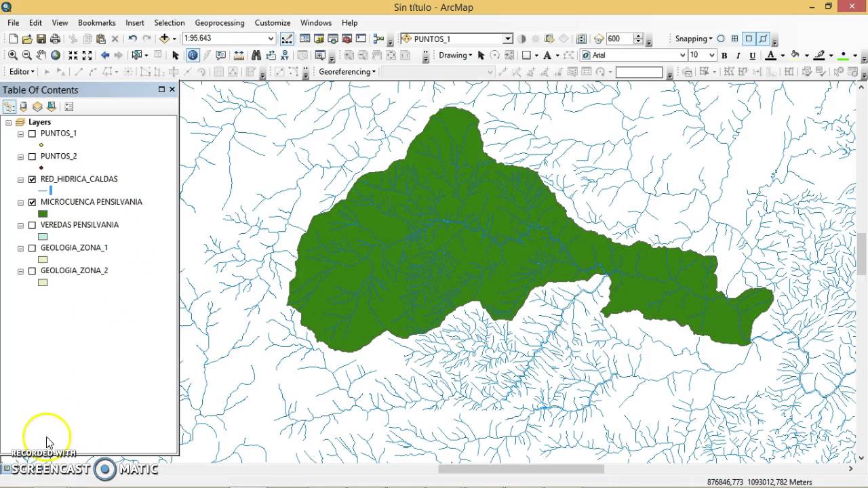The width and height of the screenshot is (868, 488).
Task: Open the Geoprocessing menu
Action: tap(220, 22)
